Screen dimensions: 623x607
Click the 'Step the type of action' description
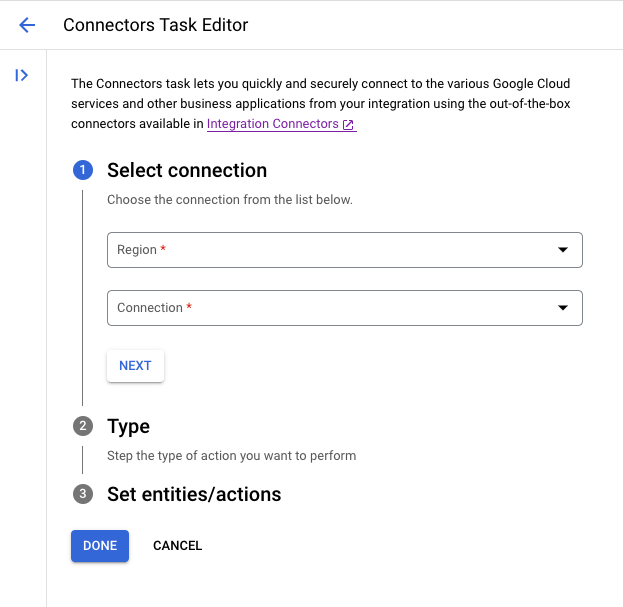231,456
